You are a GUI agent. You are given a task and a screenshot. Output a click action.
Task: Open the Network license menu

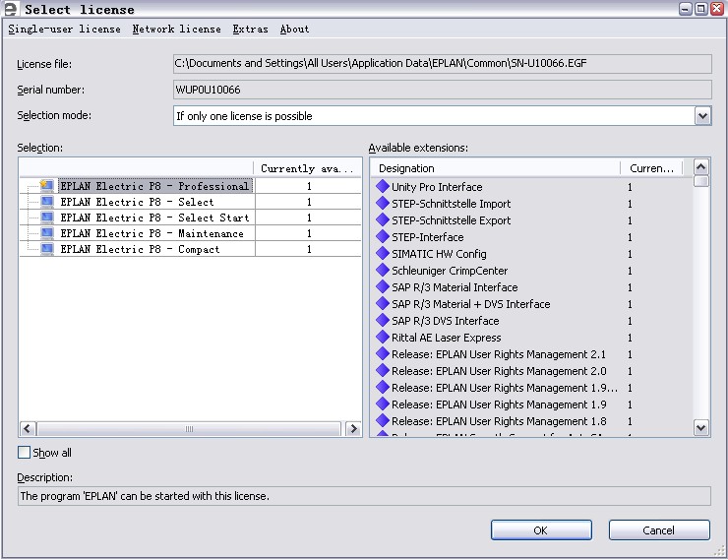(176, 30)
